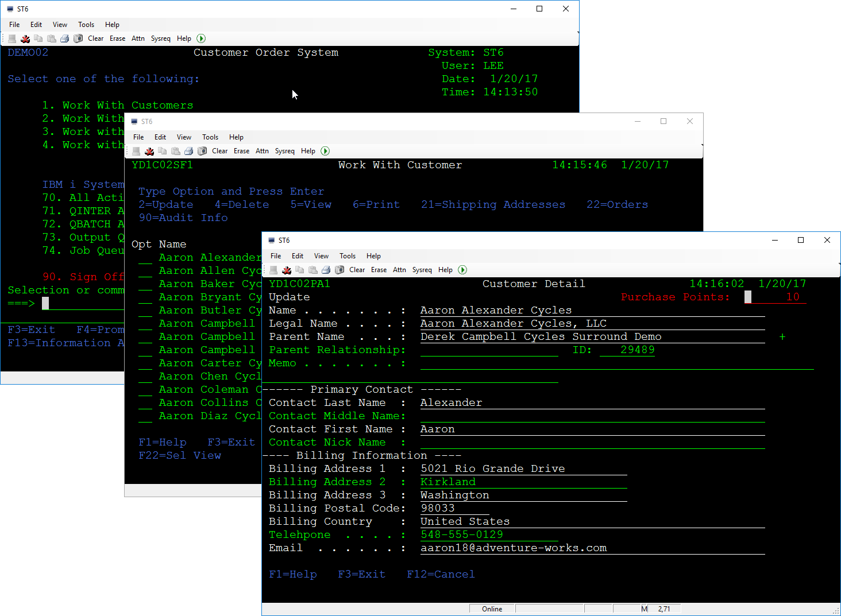
Task: Open the Edit menu in the Customer Detail window
Action: 298,256
